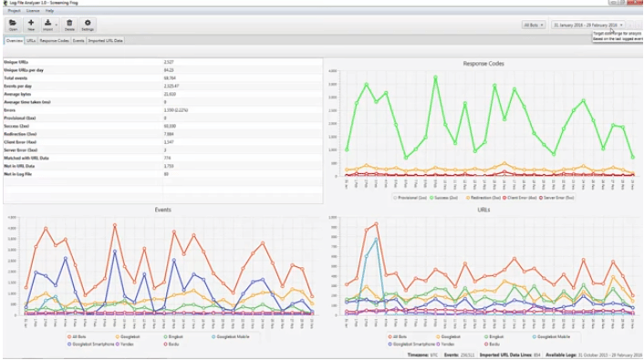Click the Average bytes row label
The height and width of the screenshot is (360, 644).
point(17,94)
